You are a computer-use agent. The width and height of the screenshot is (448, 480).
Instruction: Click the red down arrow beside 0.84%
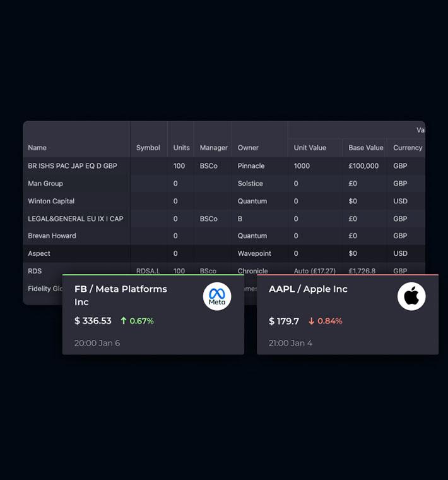pyautogui.click(x=311, y=321)
